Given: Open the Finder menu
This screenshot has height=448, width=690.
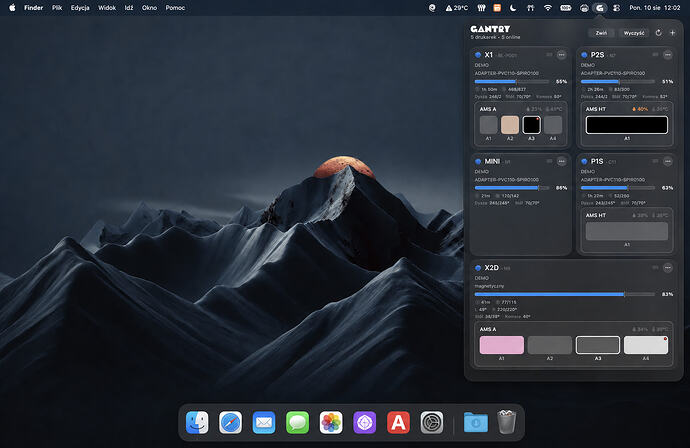Looking at the screenshot, I should click(33, 7).
